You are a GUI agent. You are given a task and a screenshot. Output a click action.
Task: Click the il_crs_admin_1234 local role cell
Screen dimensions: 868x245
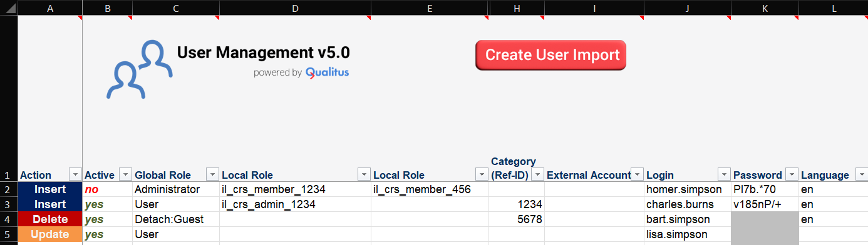point(295,204)
